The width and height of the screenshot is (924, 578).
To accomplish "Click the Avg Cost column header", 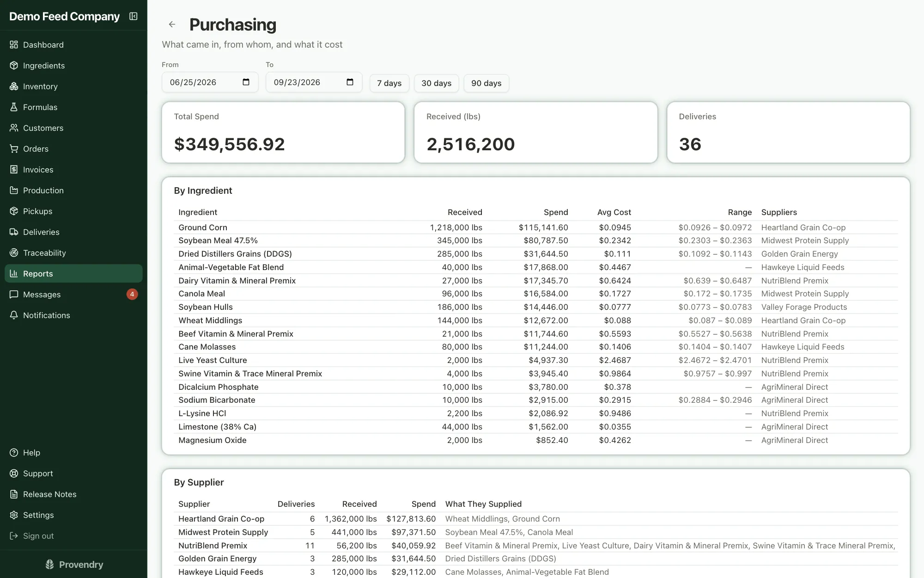I will click(x=614, y=212).
